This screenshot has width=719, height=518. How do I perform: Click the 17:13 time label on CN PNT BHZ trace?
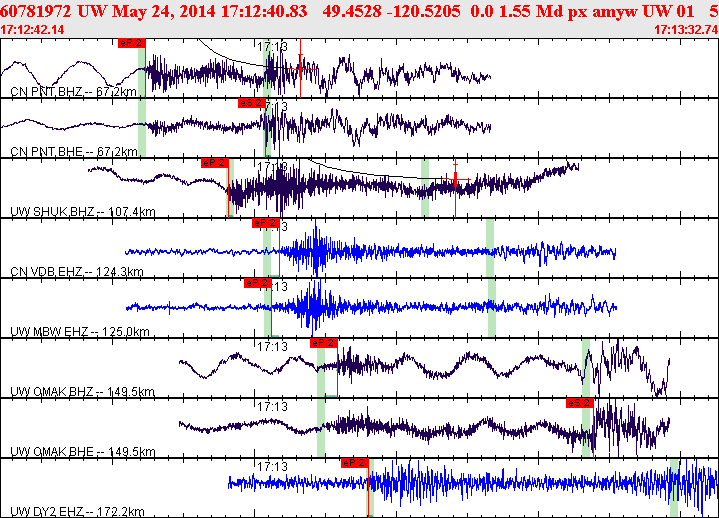[x=272, y=46]
